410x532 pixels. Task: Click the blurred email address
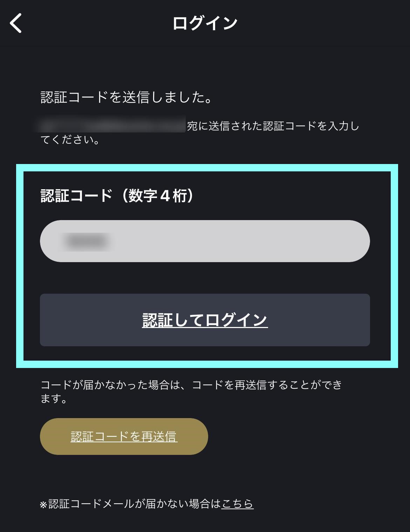pos(112,125)
